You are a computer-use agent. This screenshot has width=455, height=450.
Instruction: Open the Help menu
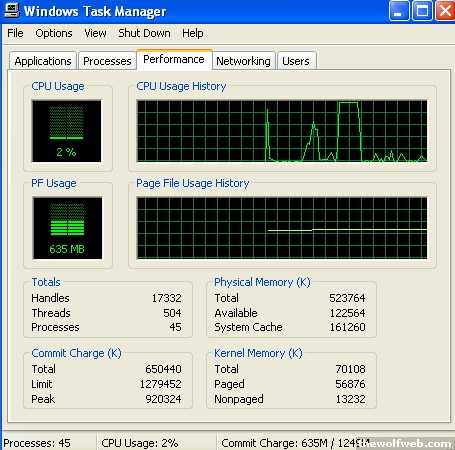pyautogui.click(x=193, y=33)
